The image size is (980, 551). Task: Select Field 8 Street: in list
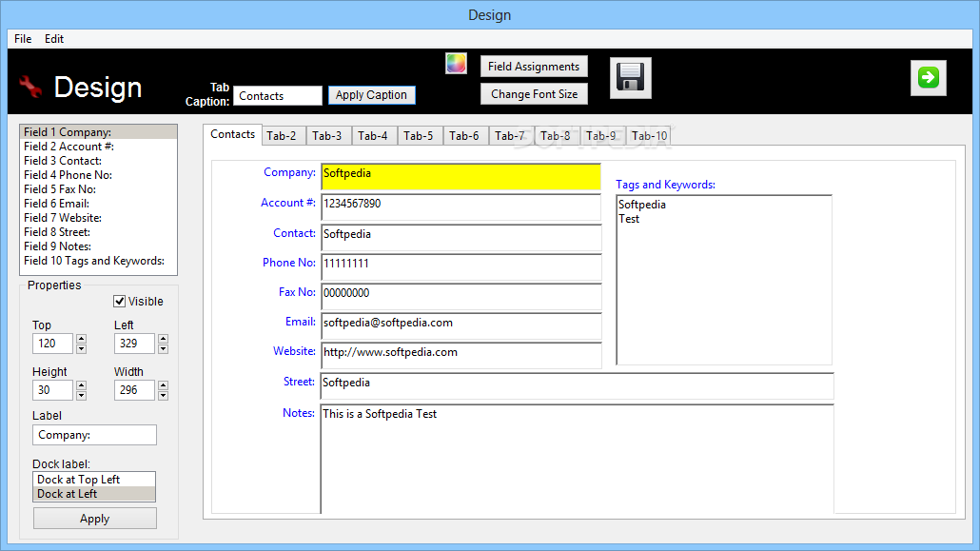coord(99,232)
